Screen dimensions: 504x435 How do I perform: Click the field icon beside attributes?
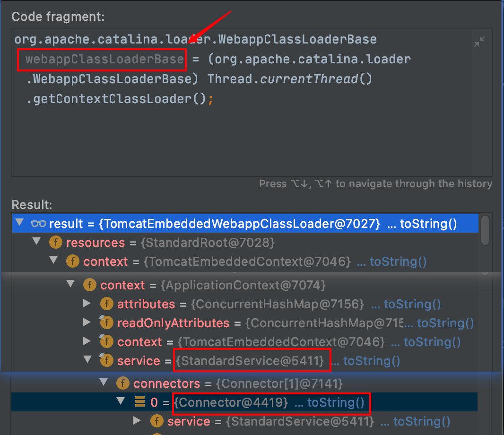coord(106,304)
